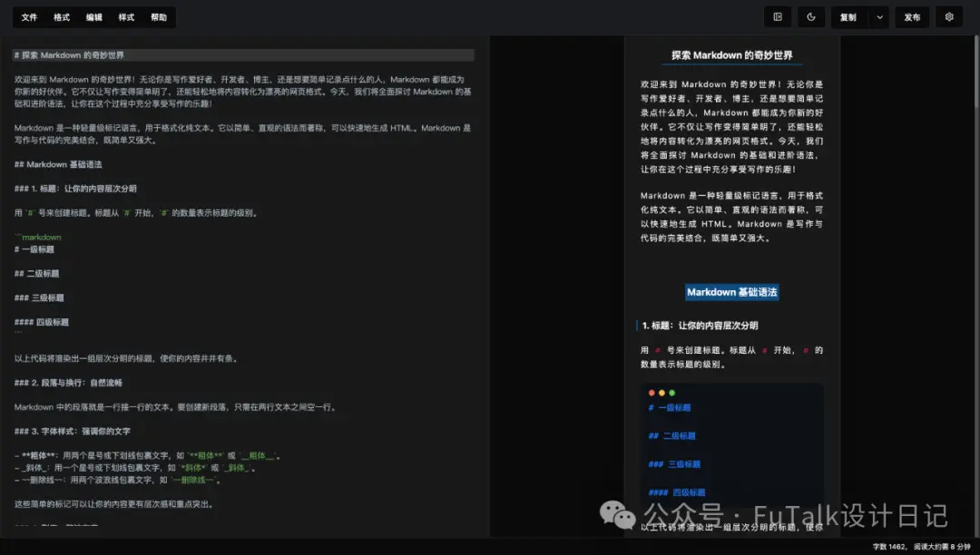Expand the dropdown arrow beside 复制

879,17
